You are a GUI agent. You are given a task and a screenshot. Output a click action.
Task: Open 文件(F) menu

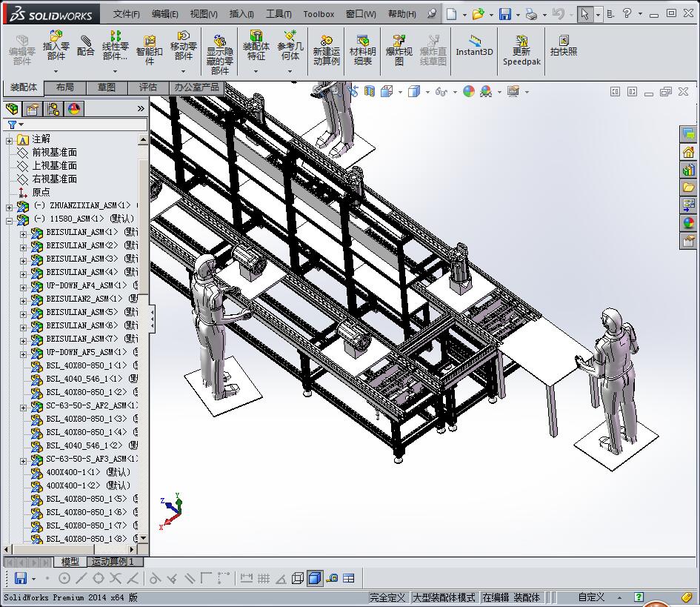click(126, 14)
